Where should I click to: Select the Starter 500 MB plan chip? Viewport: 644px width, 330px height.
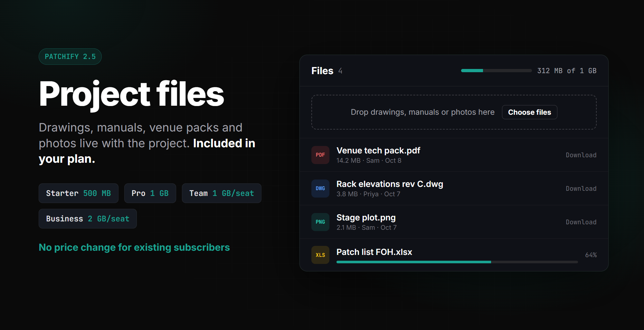coord(79,193)
